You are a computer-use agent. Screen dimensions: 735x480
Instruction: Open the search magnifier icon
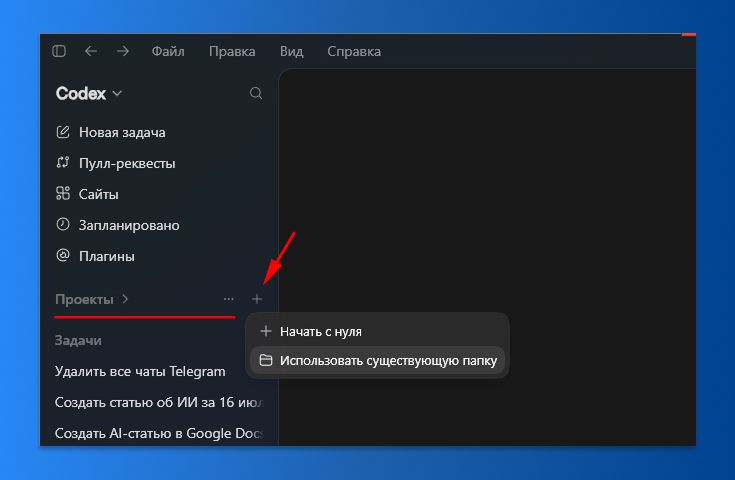(256, 93)
